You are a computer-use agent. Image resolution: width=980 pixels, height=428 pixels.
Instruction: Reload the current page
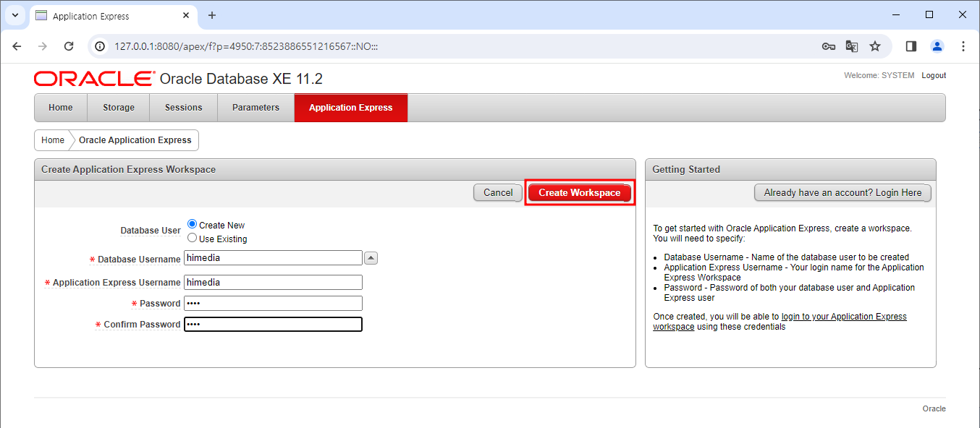pyautogui.click(x=69, y=46)
